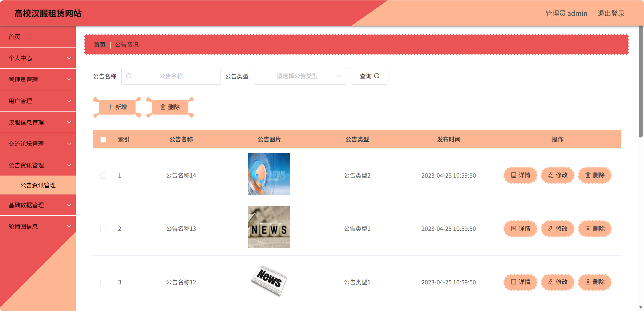Toggle the select-all checkbox in table header
The height and width of the screenshot is (311, 644).
pyautogui.click(x=104, y=139)
